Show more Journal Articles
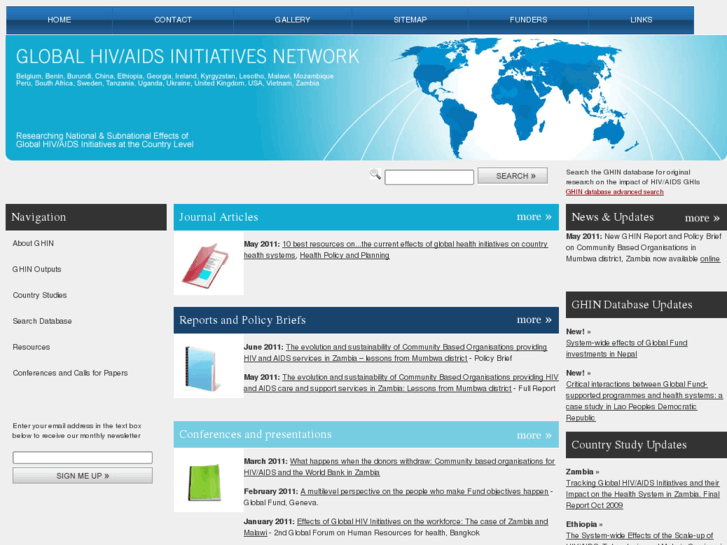 [534, 217]
